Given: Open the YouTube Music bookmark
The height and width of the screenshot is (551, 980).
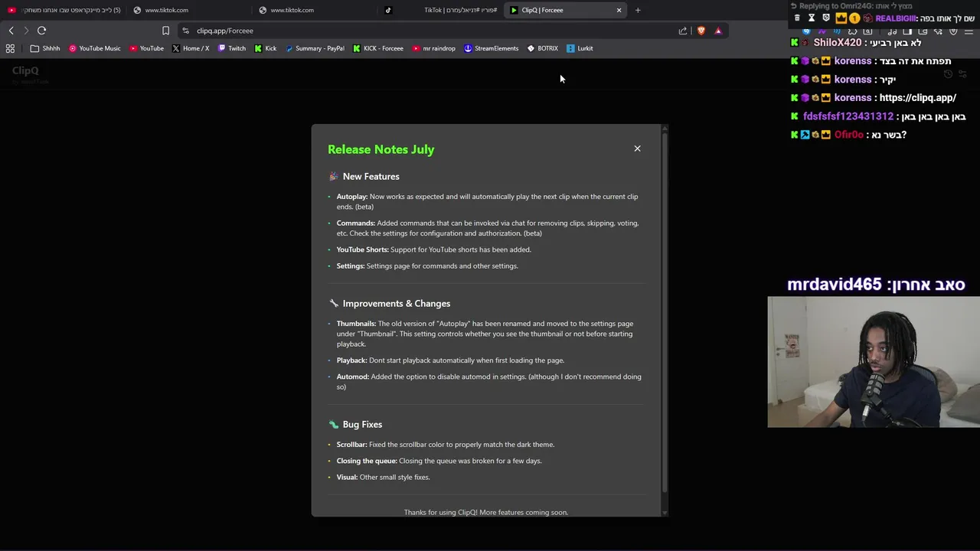Looking at the screenshot, I should (95, 48).
